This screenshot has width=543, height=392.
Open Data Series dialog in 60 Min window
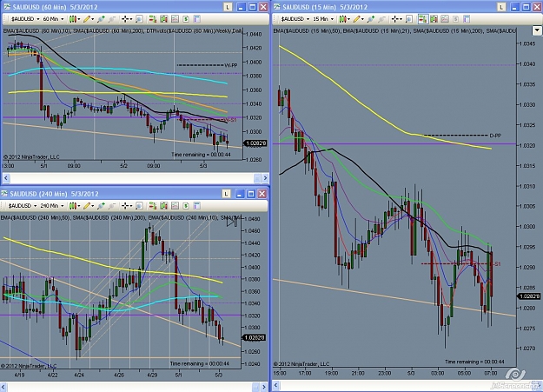(x=164, y=19)
